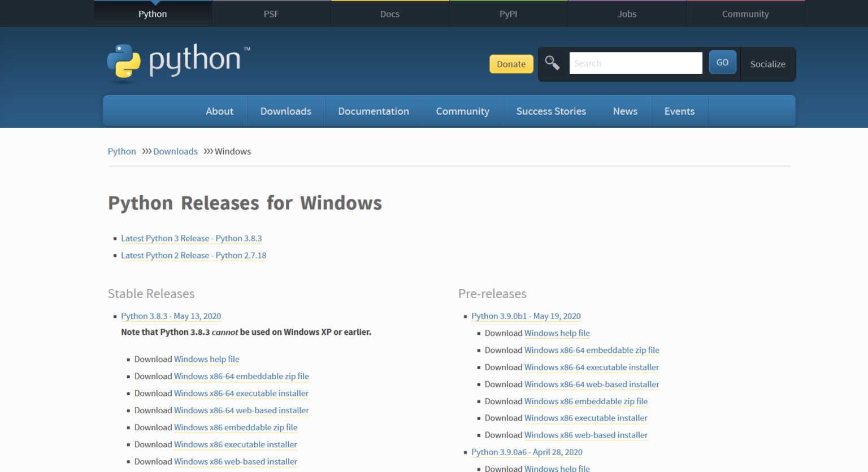Open Python 3.9.0b1 pre-release page
Image resolution: width=868 pixels, height=472 pixels.
526,316
